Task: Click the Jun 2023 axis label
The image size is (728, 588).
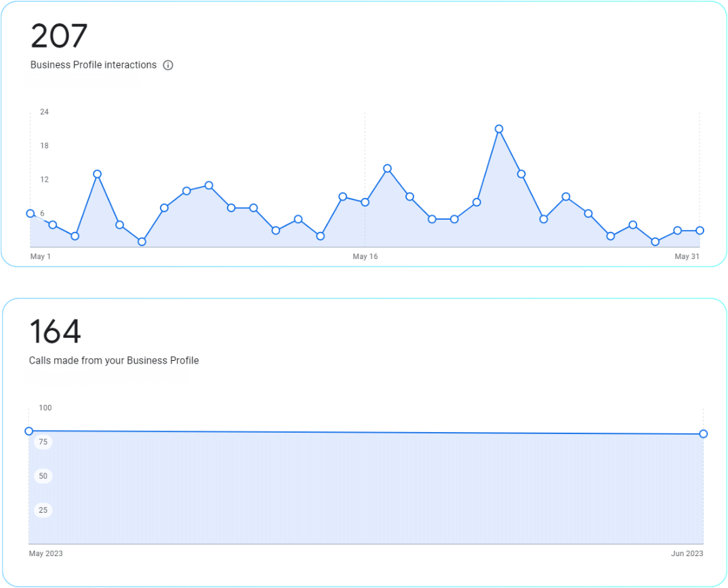Action: tap(687, 553)
